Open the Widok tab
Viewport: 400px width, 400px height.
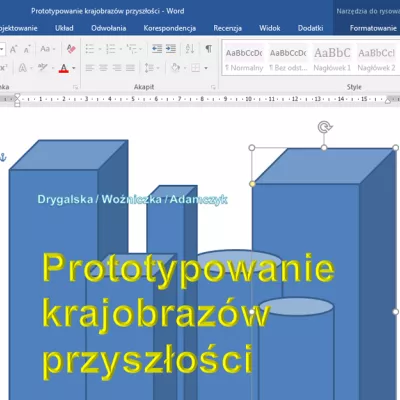270,28
